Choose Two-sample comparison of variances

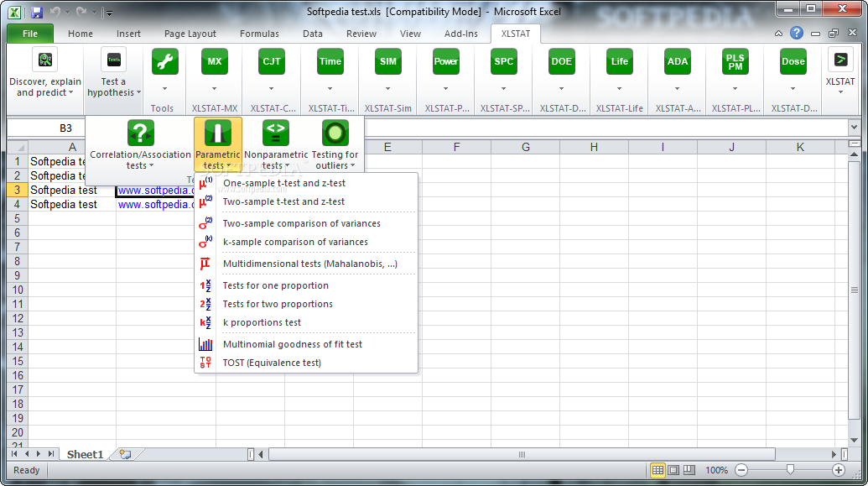point(306,223)
